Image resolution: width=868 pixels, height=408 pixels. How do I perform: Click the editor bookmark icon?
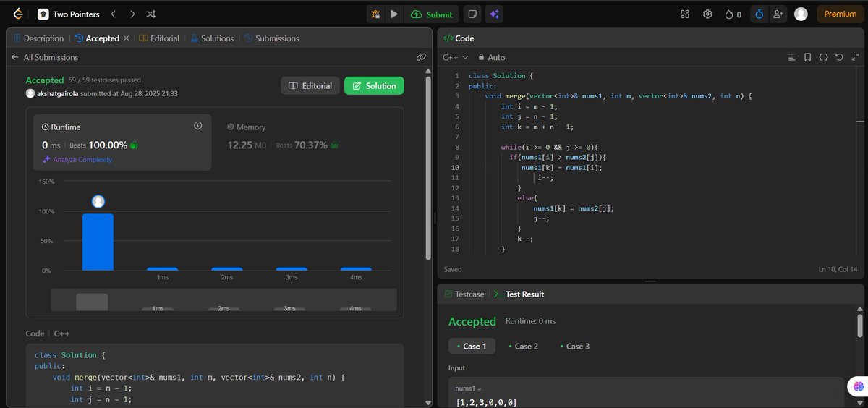click(807, 57)
